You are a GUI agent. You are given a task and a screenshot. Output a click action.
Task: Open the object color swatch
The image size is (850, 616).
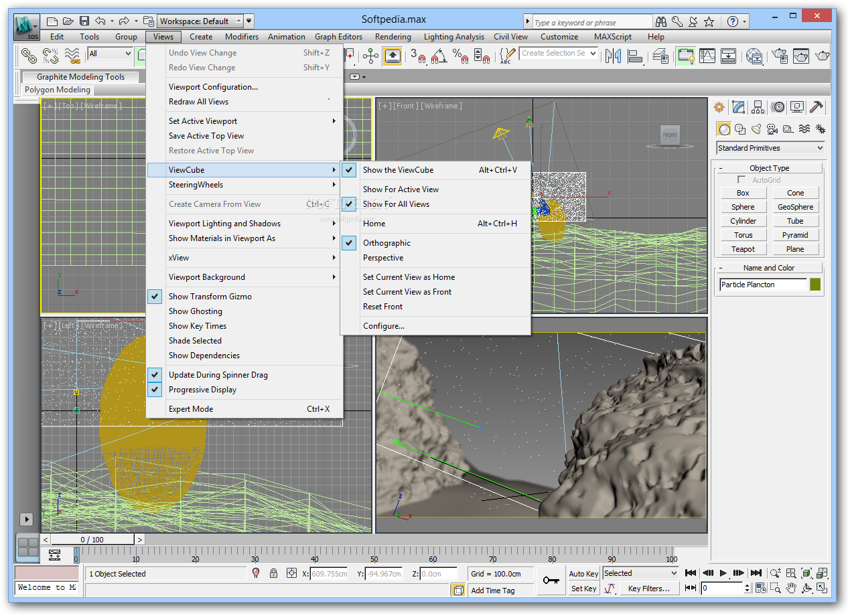pyautogui.click(x=815, y=285)
